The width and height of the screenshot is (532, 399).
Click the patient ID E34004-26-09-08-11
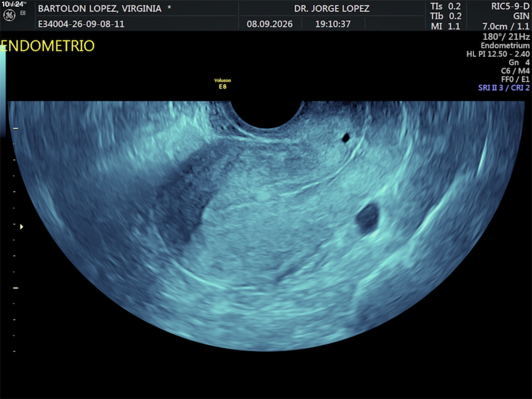click(x=81, y=24)
